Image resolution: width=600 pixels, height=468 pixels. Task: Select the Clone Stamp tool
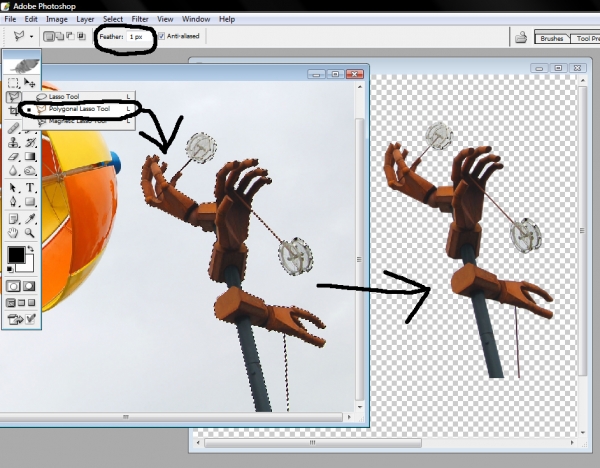coord(13,143)
